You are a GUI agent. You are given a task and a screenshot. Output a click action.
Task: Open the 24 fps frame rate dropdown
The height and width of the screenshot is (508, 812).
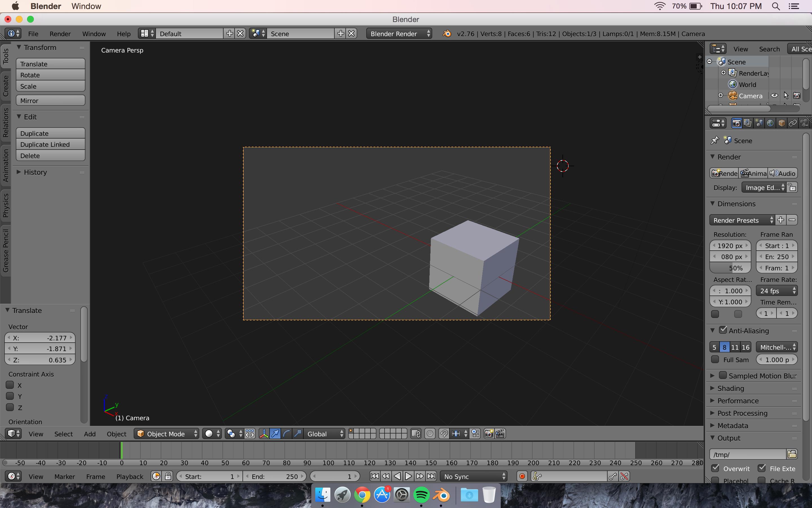(776, 291)
